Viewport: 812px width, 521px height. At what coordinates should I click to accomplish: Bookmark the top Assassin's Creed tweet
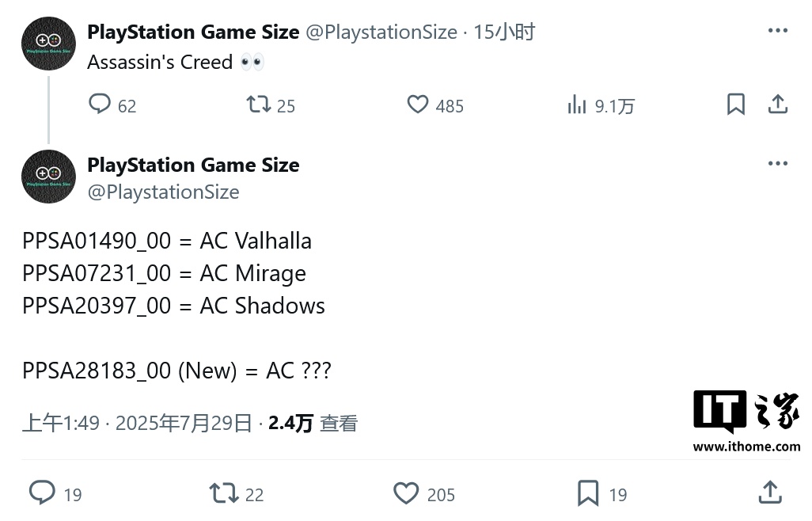pos(736,105)
